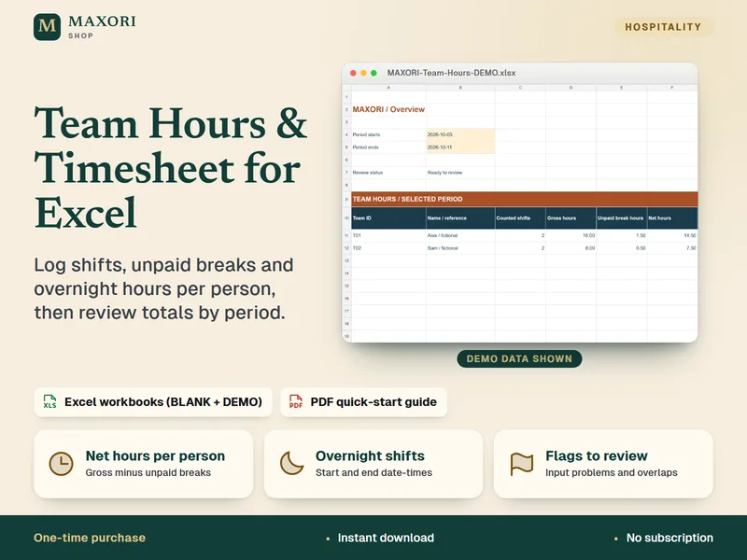The image size is (747, 560).
Task: Select the Period ends label cell
Action: point(388,147)
